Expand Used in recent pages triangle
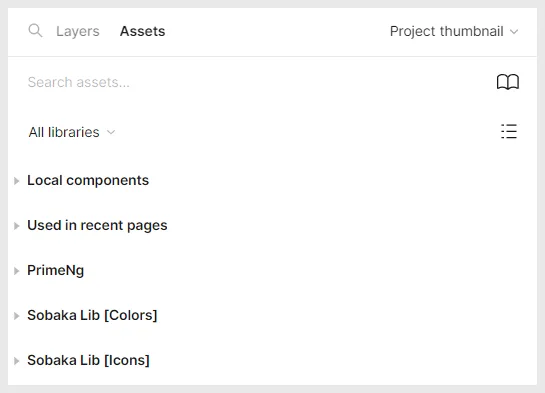The width and height of the screenshot is (545, 393). pos(16,226)
